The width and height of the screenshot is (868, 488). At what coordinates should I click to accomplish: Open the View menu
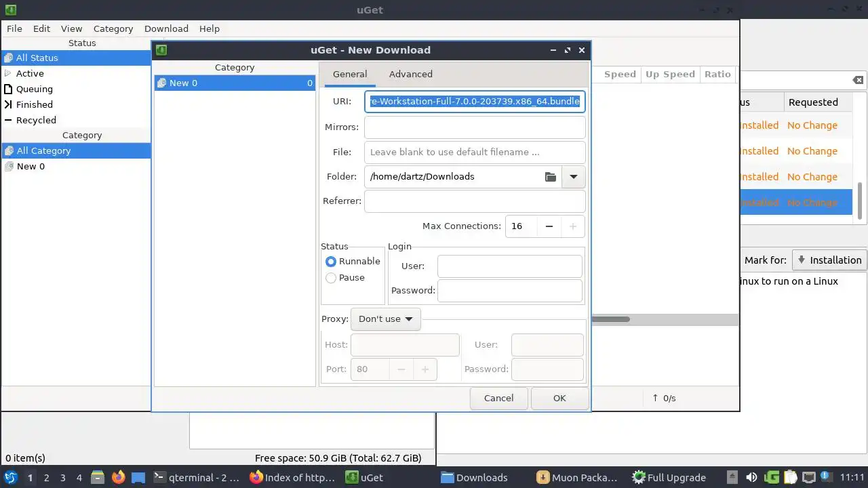click(71, 28)
